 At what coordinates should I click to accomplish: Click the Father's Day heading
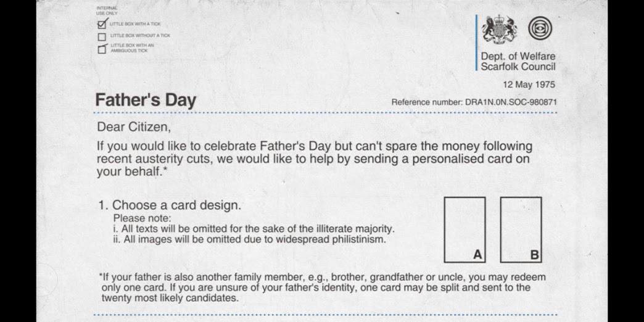pyautogui.click(x=146, y=100)
